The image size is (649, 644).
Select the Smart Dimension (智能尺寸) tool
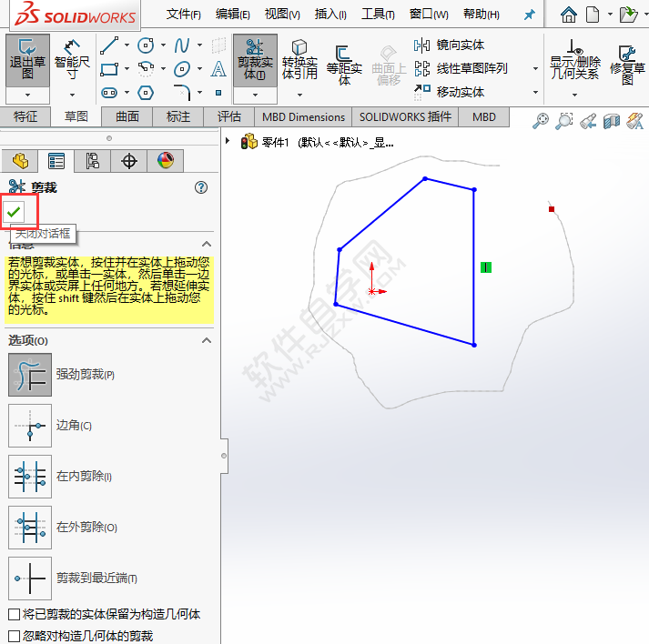[x=72, y=60]
